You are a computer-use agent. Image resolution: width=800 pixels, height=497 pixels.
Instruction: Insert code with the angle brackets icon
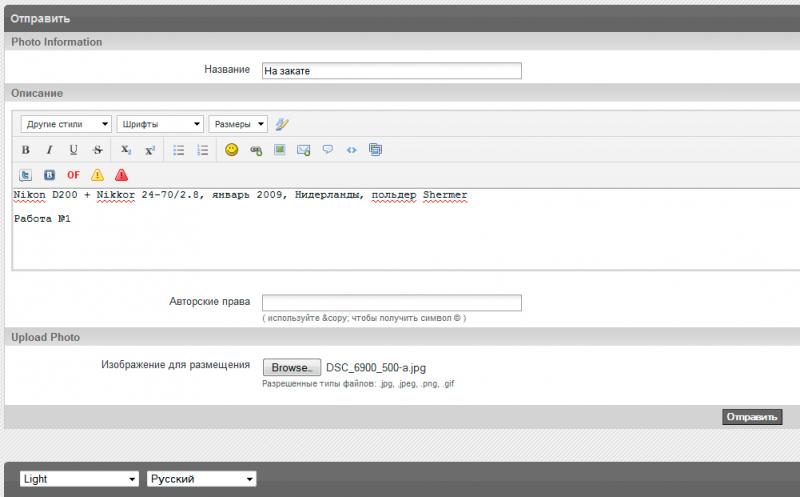click(352, 150)
